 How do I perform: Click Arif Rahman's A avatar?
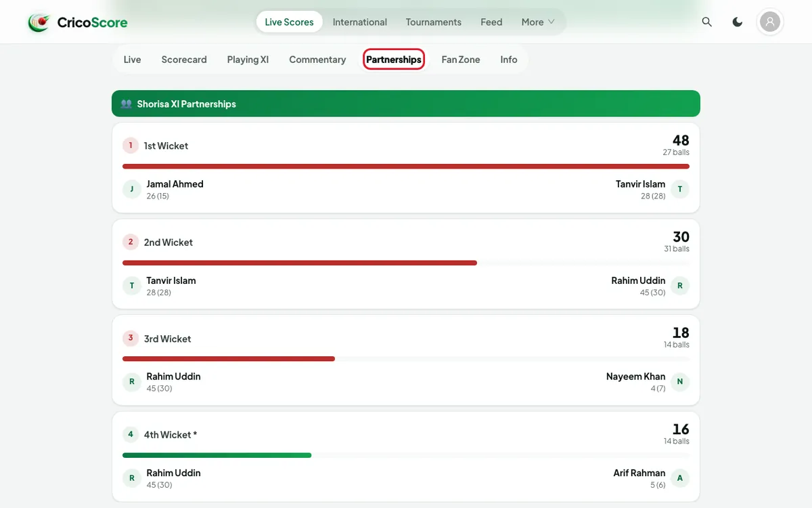680,478
